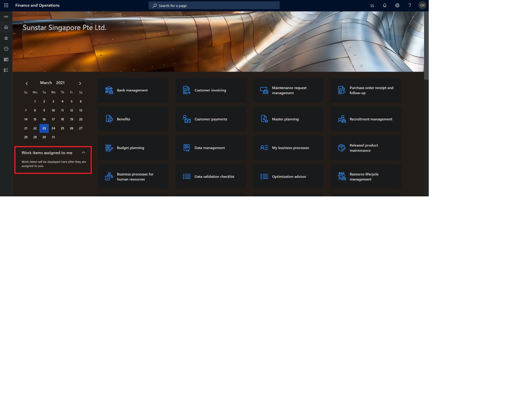
Task: Expand the navigation pane hamburger icon
Action: [6, 17]
